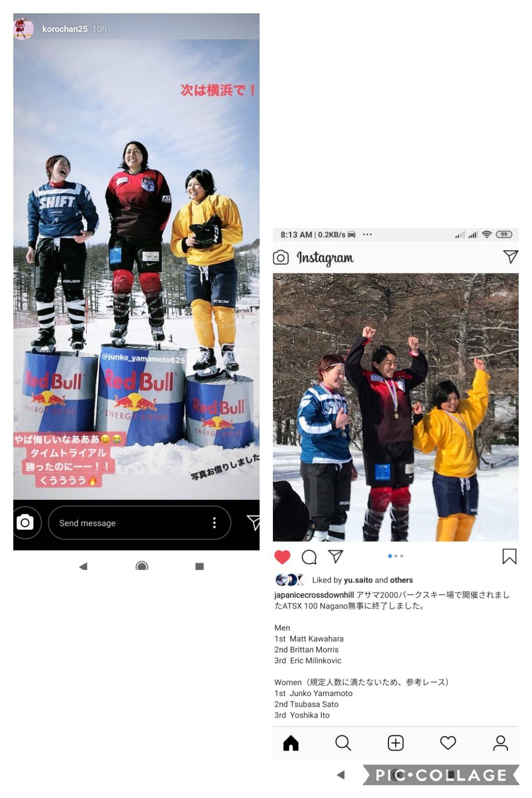The image size is (532, 798).
Task: Create new post with plus icon
Action: (396, 743)
